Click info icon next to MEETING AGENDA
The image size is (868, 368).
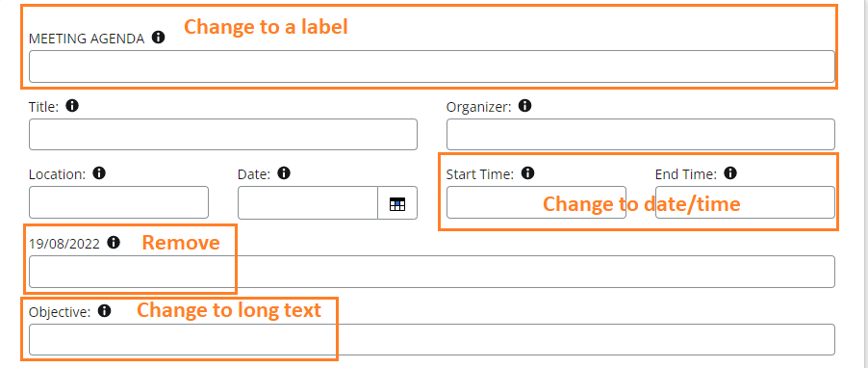159,38
